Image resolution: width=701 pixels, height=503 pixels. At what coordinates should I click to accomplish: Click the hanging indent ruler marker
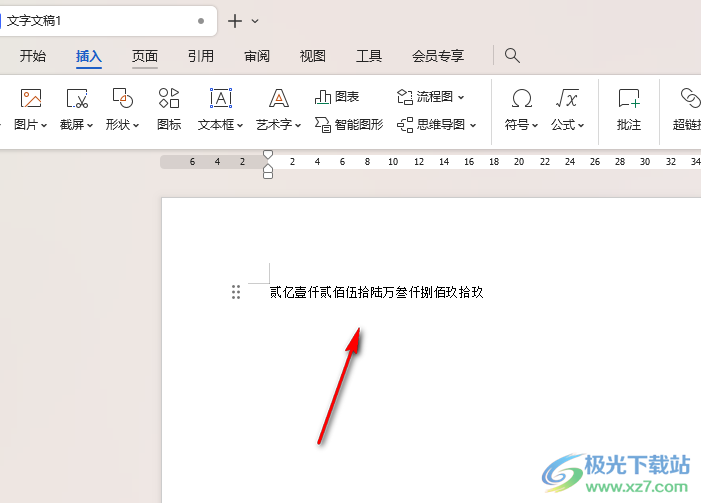tap(268, 169)
